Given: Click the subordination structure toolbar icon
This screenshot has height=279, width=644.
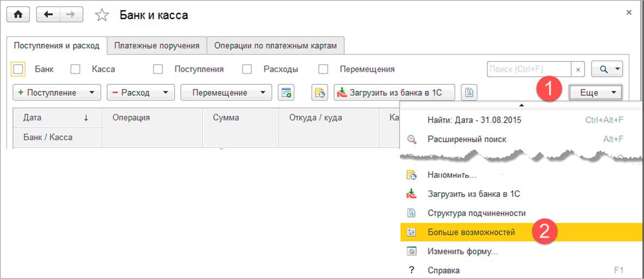Looking at the screenshot, I should coord(469,92).
